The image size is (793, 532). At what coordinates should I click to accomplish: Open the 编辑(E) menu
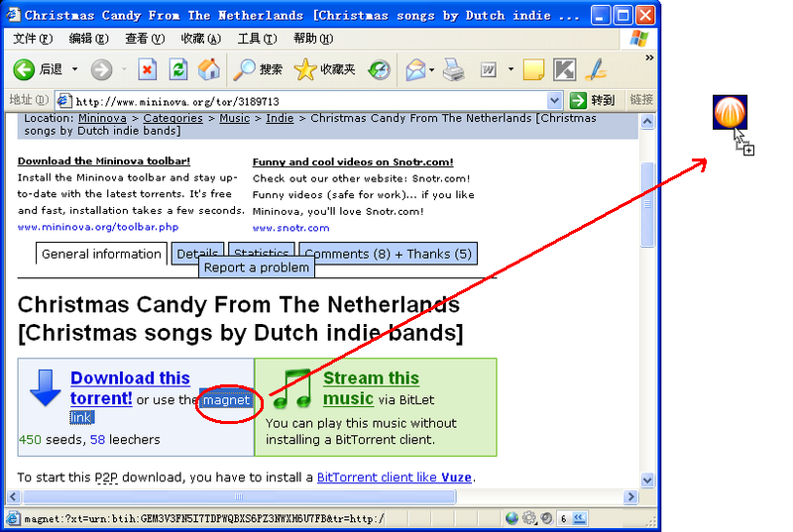coord(88,39)
